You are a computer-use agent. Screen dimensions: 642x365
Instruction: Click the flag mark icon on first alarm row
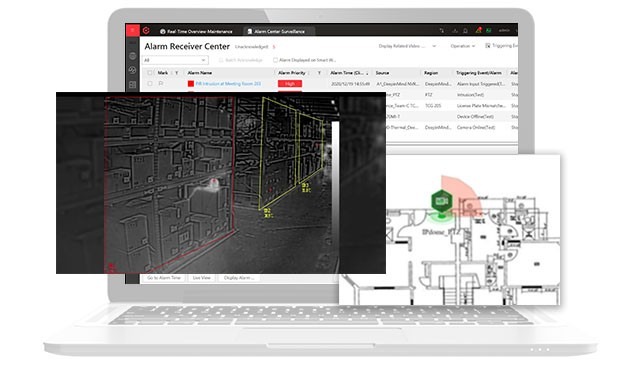click(x=161, y=84)
